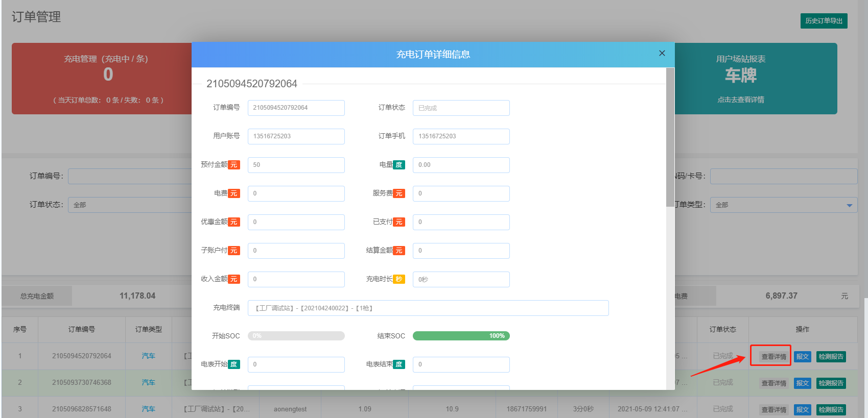Click 报文 in the third order row

(x=802, y=410)
